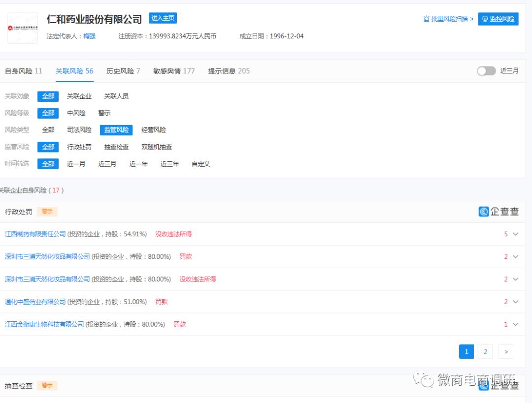Select the 中风险 risk level filter
Screen dimensions: 532x403
point(76,113)
